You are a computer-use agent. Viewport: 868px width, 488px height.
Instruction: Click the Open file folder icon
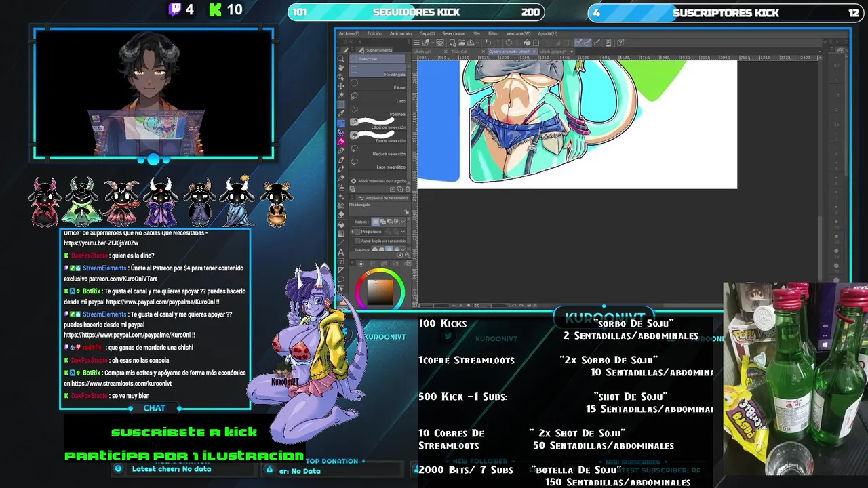462,43
